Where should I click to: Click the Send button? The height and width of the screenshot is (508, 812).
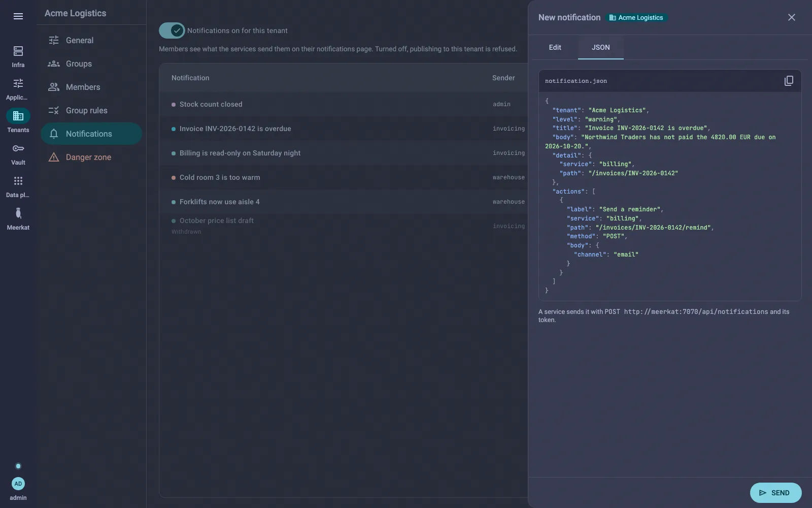coord(775,493)
